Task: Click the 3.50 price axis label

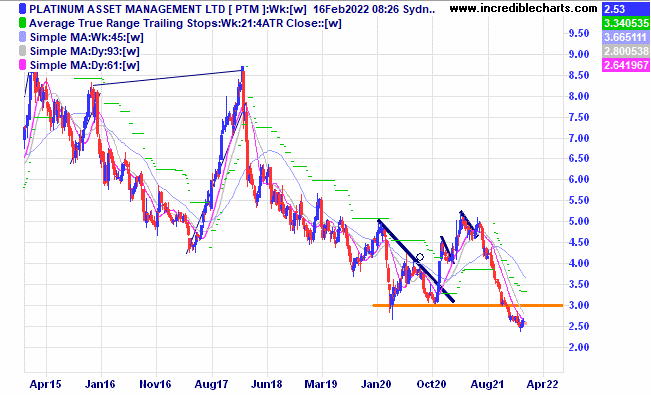Action: [579, 285]
